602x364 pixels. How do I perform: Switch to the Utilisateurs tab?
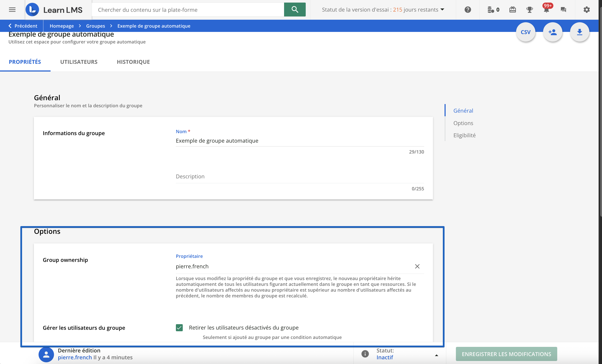[x=79, y=62]
